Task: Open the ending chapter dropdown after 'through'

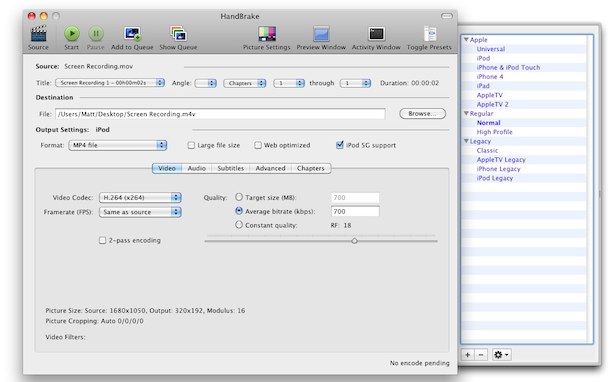Action: [355, 83]
